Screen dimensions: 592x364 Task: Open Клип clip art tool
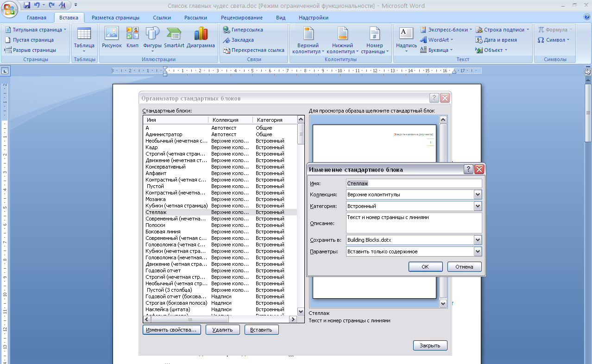click(132, 38)
